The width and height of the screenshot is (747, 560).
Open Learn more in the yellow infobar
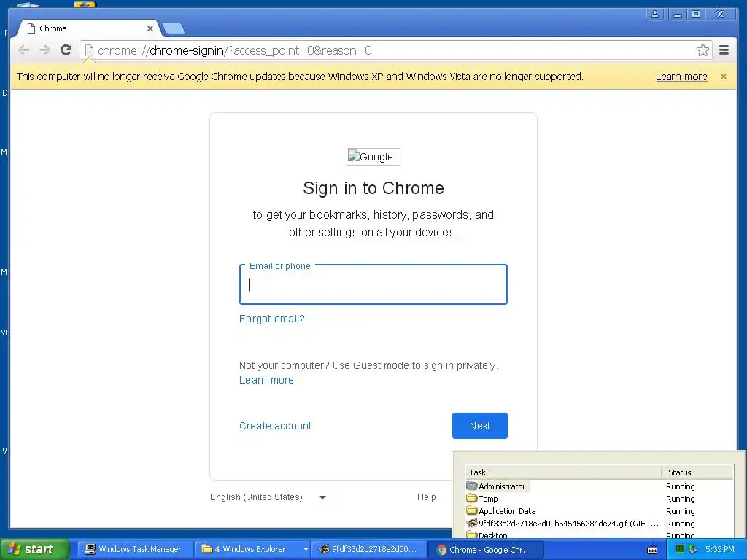click(x=681, y=77)
